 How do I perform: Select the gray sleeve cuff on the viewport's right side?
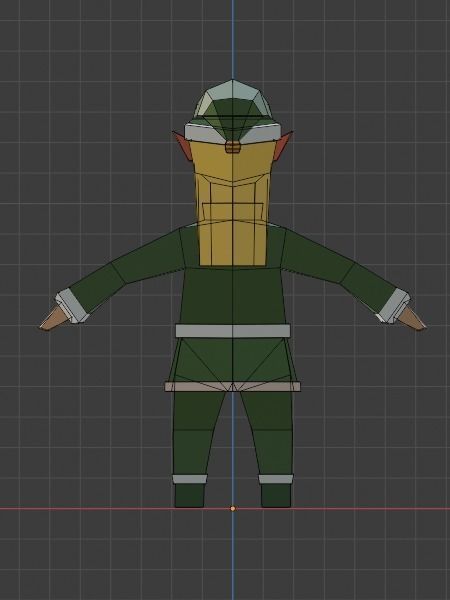(393, 306)
